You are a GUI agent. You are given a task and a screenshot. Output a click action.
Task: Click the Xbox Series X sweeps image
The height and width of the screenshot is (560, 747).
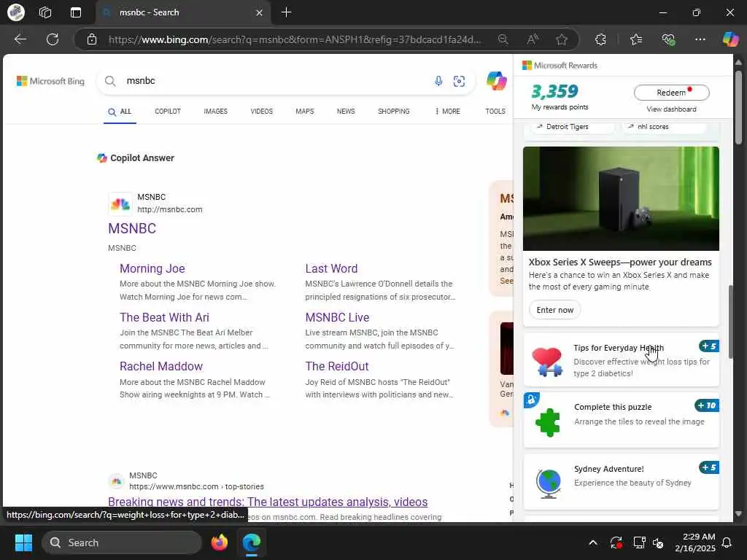pos(621,198)
